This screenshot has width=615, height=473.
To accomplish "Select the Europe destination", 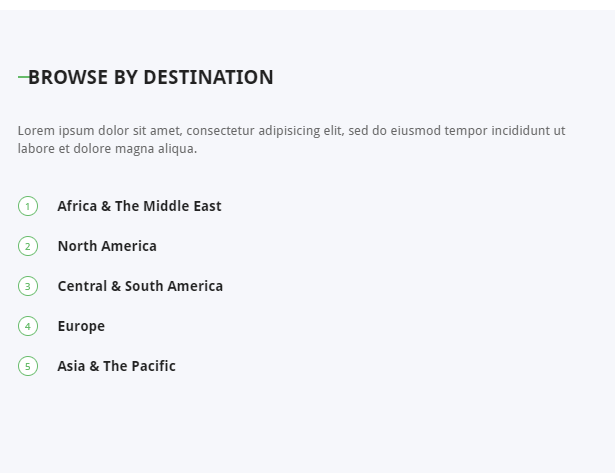I will 81,326.
